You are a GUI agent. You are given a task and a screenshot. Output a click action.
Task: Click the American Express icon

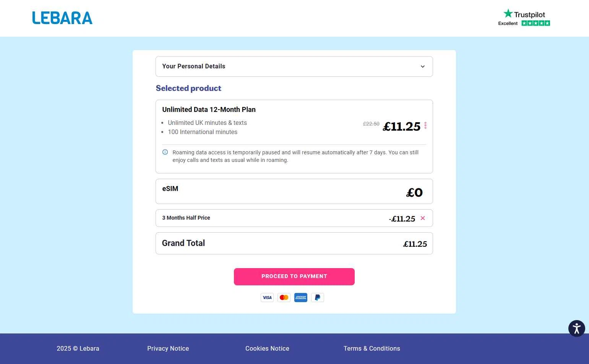coord(301,298)
